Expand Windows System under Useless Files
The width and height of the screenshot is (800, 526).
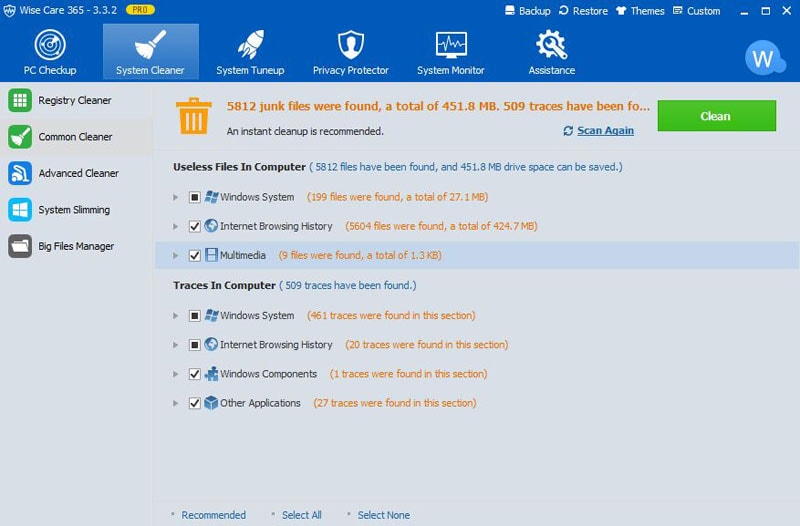tap(176, 197)
